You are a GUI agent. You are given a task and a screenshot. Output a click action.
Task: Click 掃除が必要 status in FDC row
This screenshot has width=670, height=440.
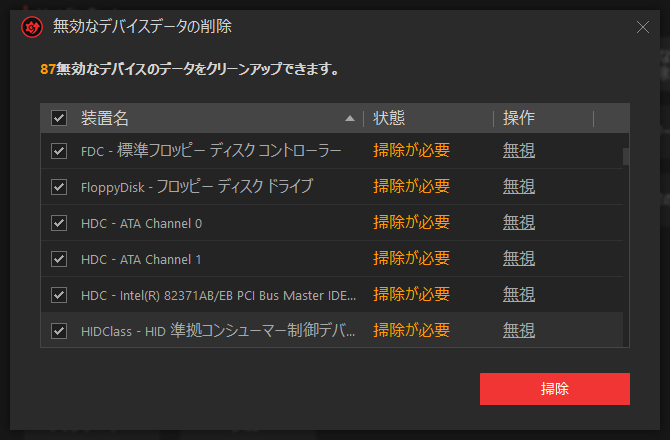pos(411,150)
